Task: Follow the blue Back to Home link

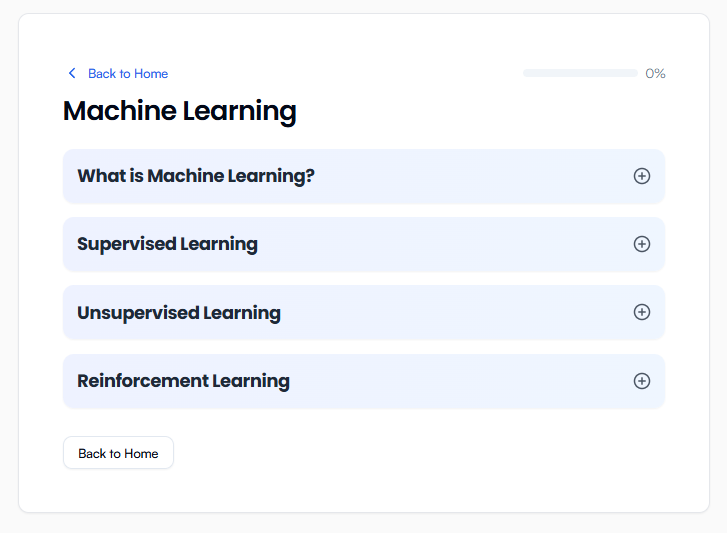Action: [x=128, y=74]
